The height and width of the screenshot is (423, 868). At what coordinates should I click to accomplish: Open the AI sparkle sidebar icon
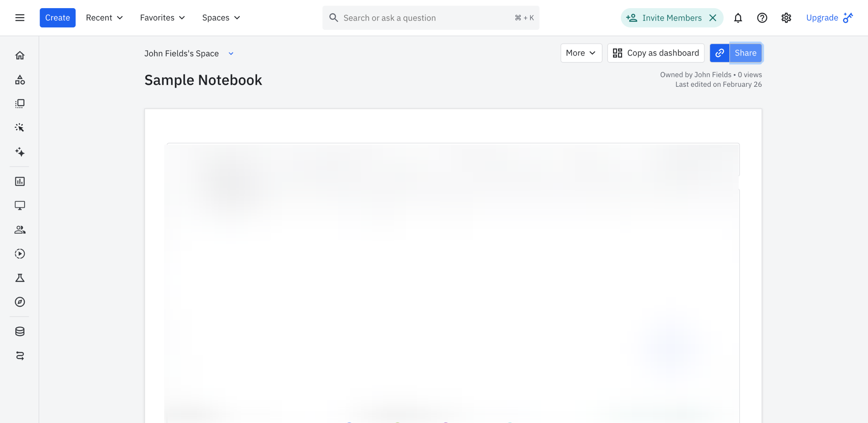pyautogui.click(x=20, y=152)
